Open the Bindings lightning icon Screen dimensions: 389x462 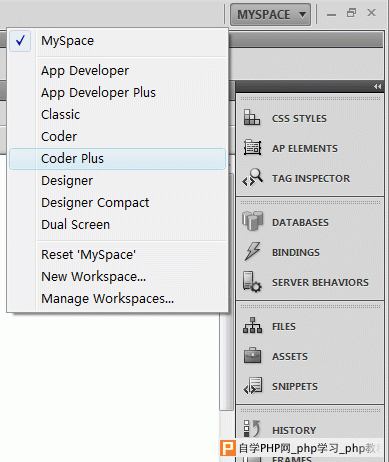pyautogui.click(x=252, y=251)
